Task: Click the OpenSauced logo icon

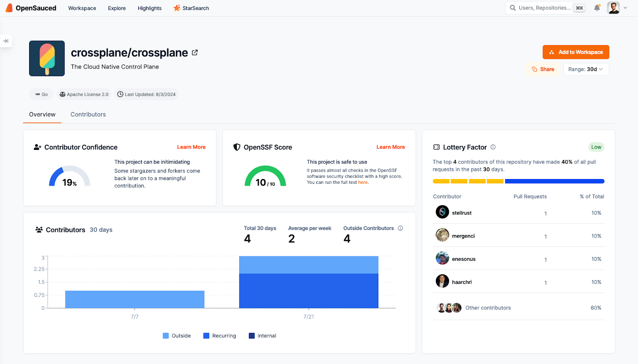Action: coord(8,8)
